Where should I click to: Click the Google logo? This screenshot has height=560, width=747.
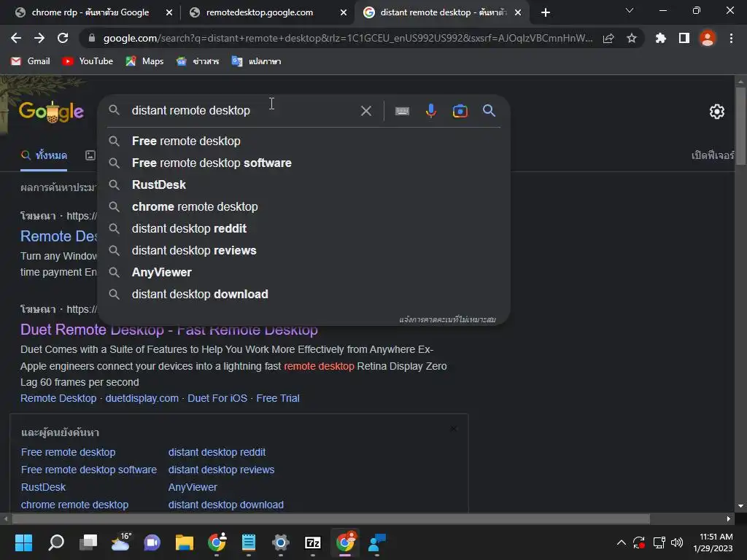[x=52, y=112]
